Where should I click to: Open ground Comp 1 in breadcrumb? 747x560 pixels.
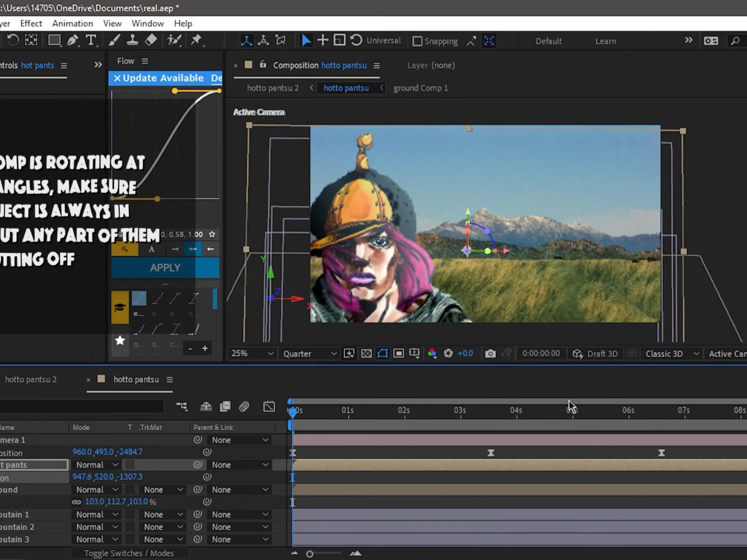pyautogui.click(x=421, y=88)
